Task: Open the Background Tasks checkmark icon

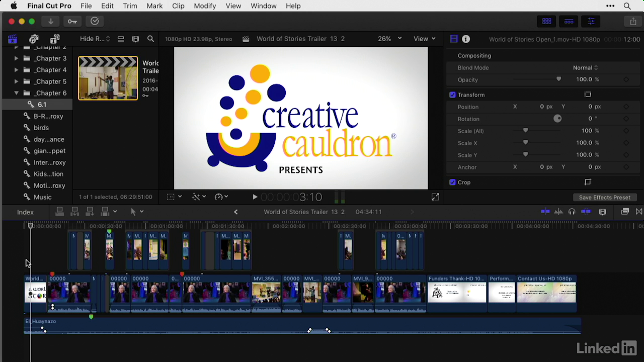Action: tap(95, 21)
